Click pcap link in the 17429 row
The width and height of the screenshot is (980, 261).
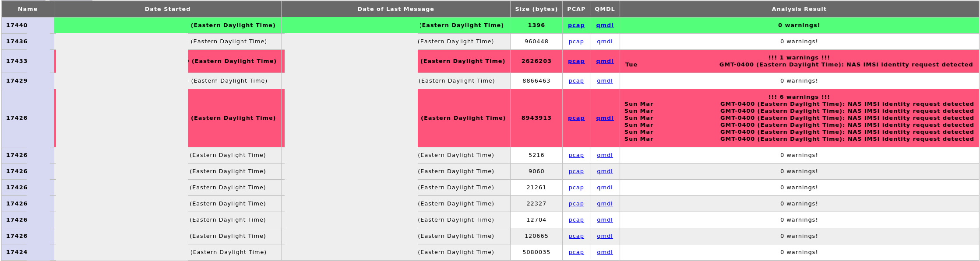pyautogui.click(x=576, y=81)
